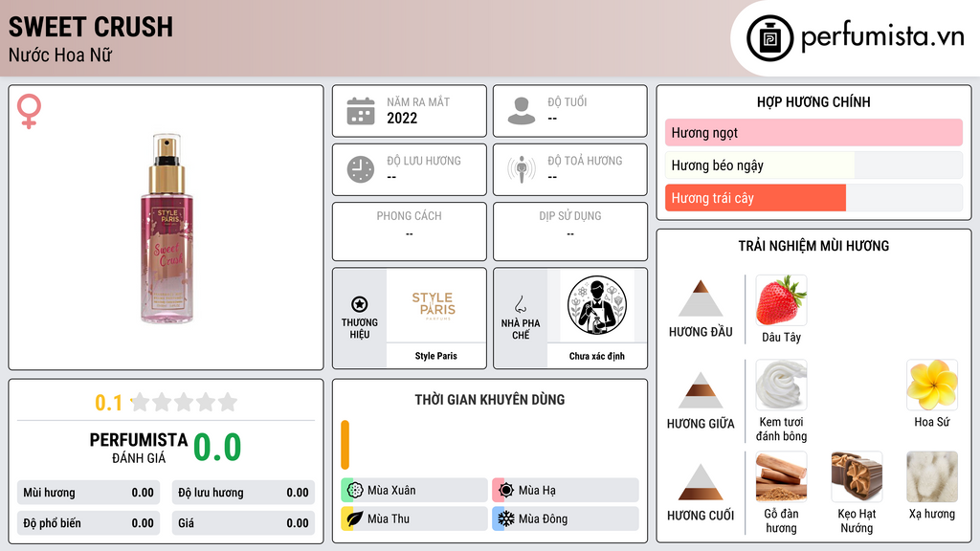
Task: Click the Hương cuối pyramid icon
Action: coord(701,482)
